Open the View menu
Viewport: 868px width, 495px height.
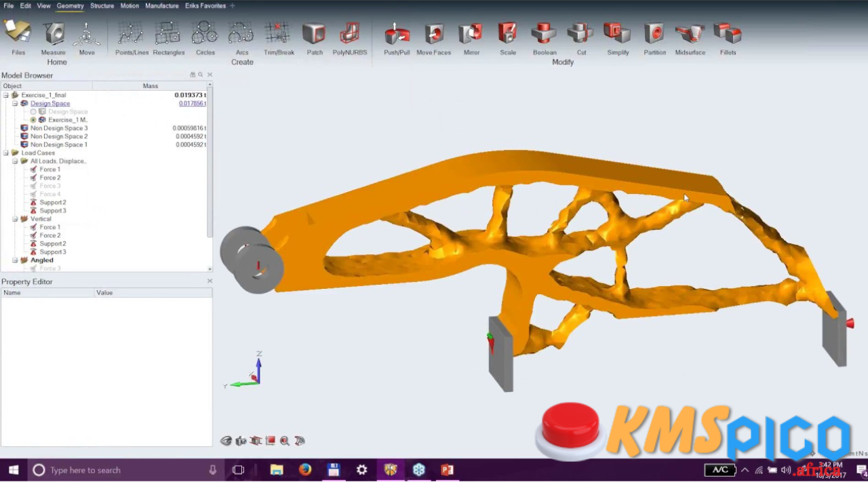[43, 5]
